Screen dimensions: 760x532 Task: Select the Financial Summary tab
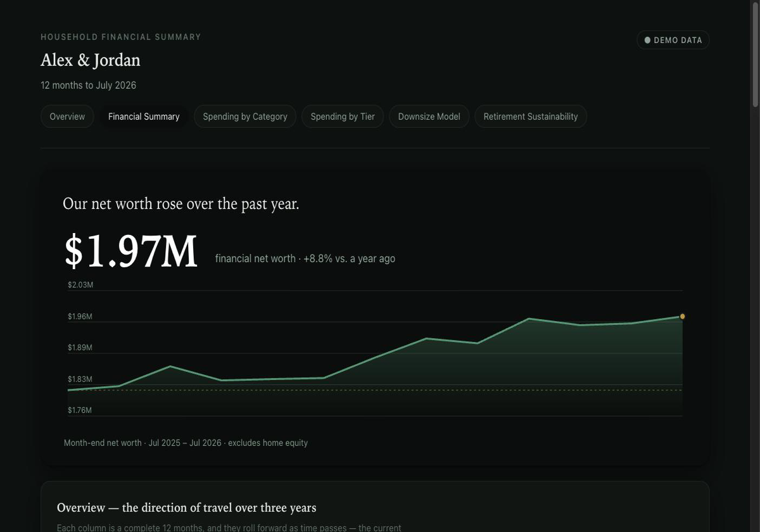click(x=144, y=117)
